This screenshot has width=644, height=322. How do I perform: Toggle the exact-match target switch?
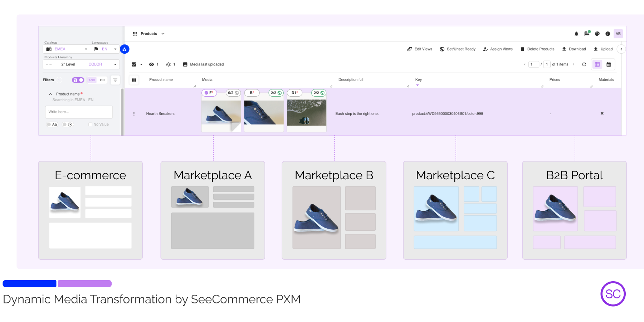tap(68, 125)
